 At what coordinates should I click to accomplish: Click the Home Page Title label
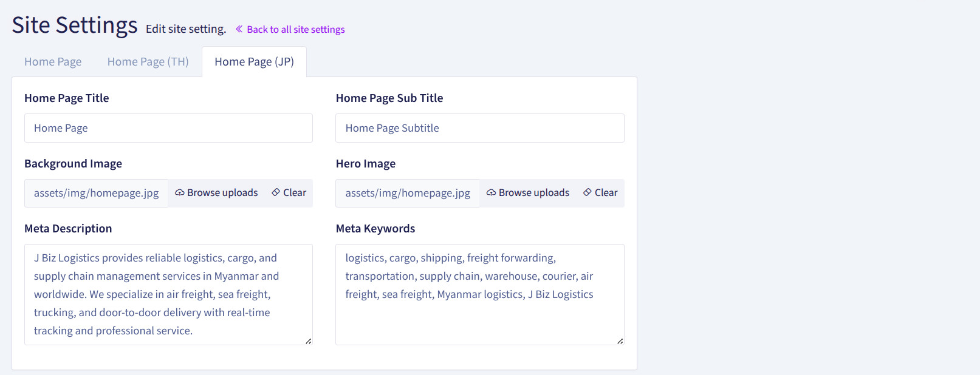click(x=67, y=98)
